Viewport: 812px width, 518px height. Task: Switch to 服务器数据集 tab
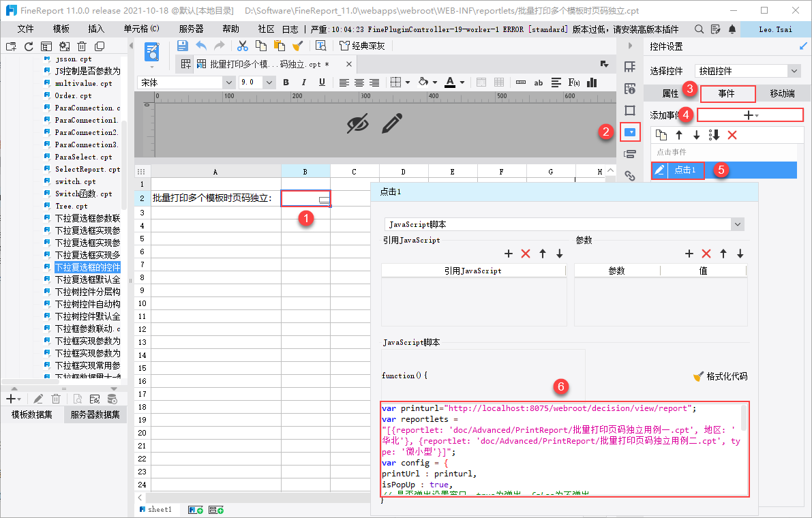[x=95, y=414]
